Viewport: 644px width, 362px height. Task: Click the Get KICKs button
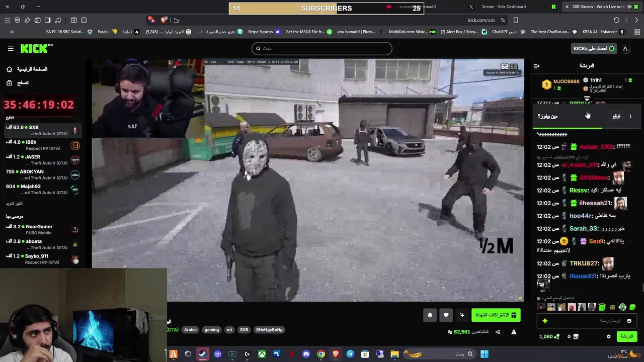[x=594, y=49]
